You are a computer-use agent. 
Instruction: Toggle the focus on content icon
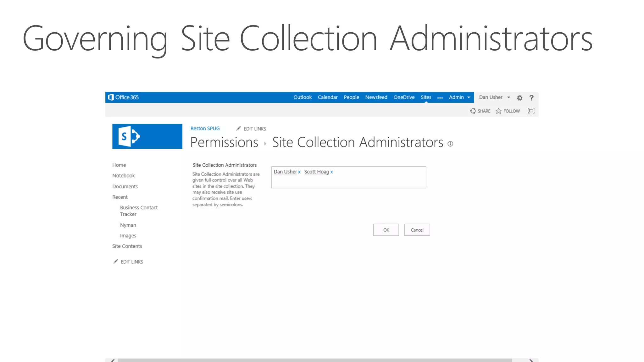click(x=531, y=111)
